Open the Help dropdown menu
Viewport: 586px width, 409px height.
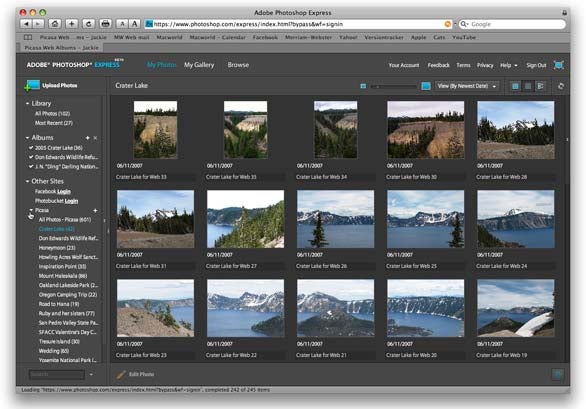click(509, 65)
